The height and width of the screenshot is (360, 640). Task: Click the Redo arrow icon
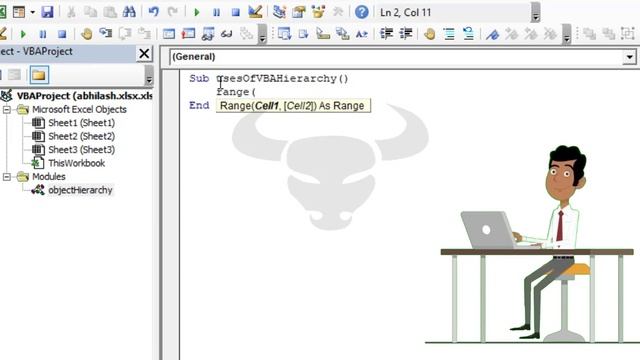click(173, 12)
